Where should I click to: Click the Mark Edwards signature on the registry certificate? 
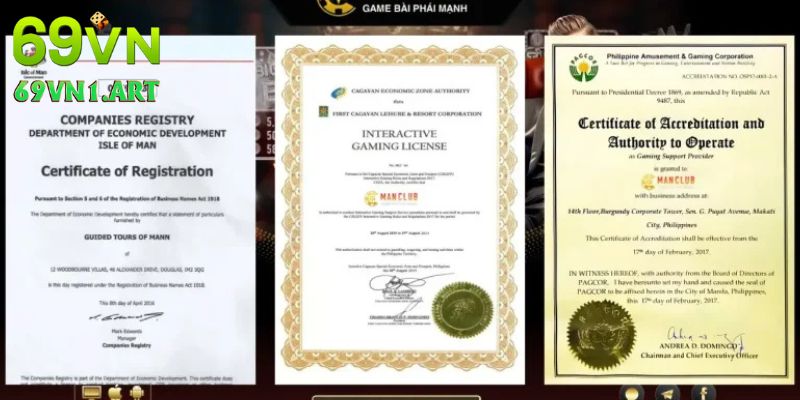tap(127, 317)
